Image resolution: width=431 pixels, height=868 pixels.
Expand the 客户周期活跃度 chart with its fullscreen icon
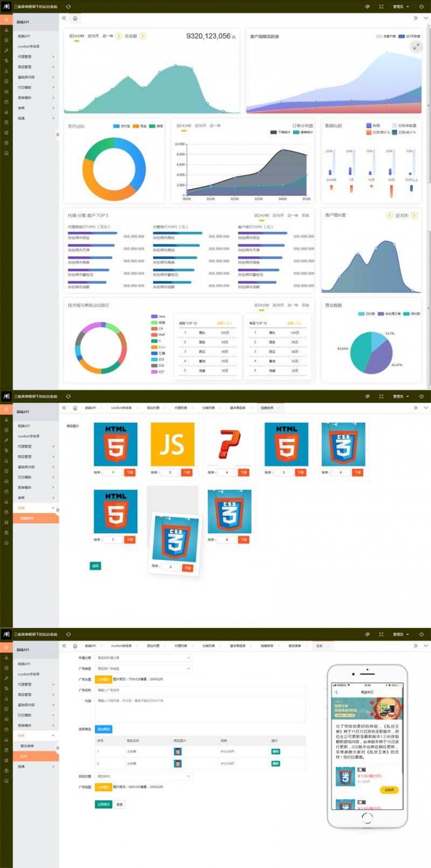tap(416, 47)
